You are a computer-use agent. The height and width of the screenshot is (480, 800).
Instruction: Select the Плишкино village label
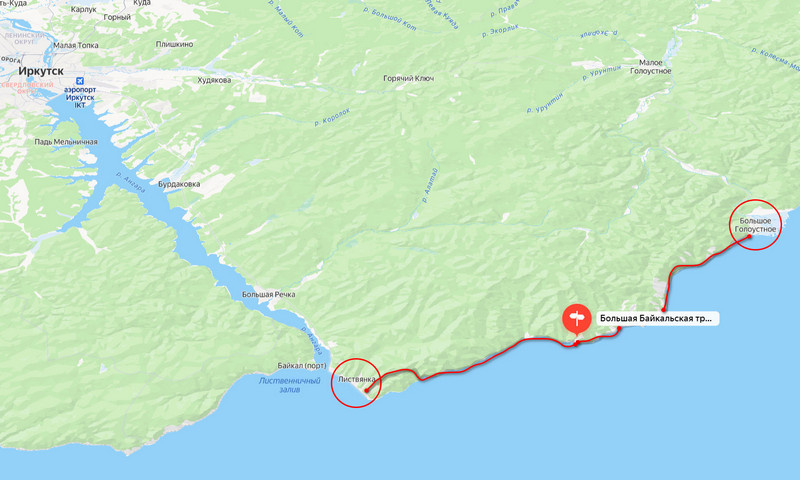[x=174, y=44]
